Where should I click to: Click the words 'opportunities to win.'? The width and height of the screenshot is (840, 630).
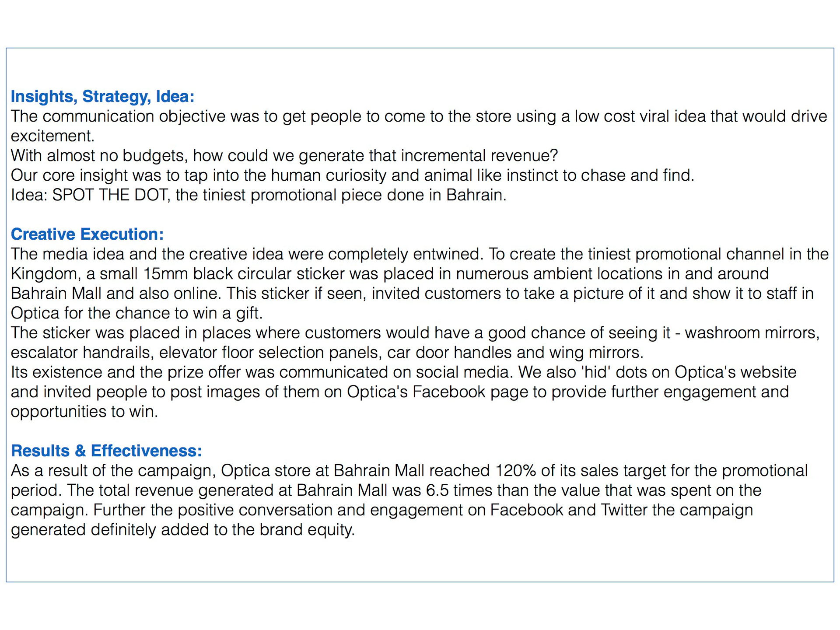pos(84,412)
